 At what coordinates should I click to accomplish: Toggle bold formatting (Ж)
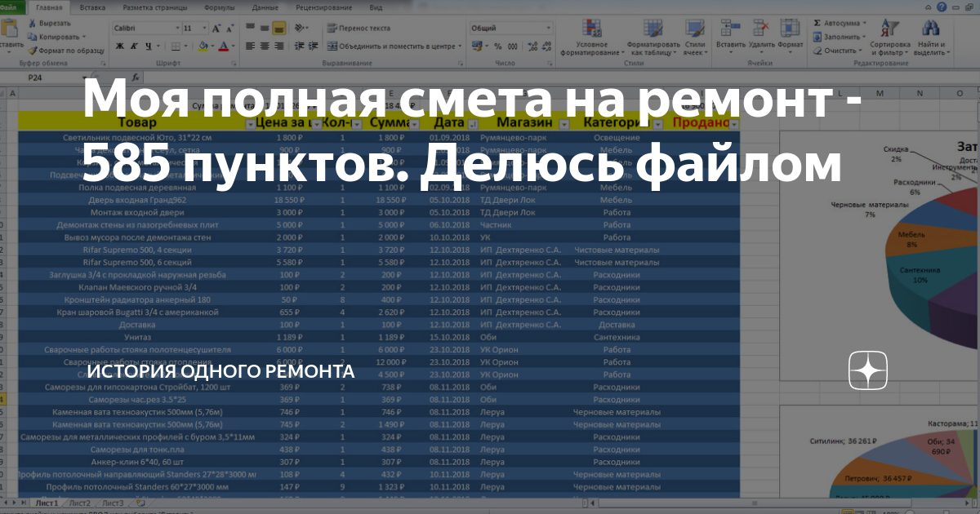[119, 46]
